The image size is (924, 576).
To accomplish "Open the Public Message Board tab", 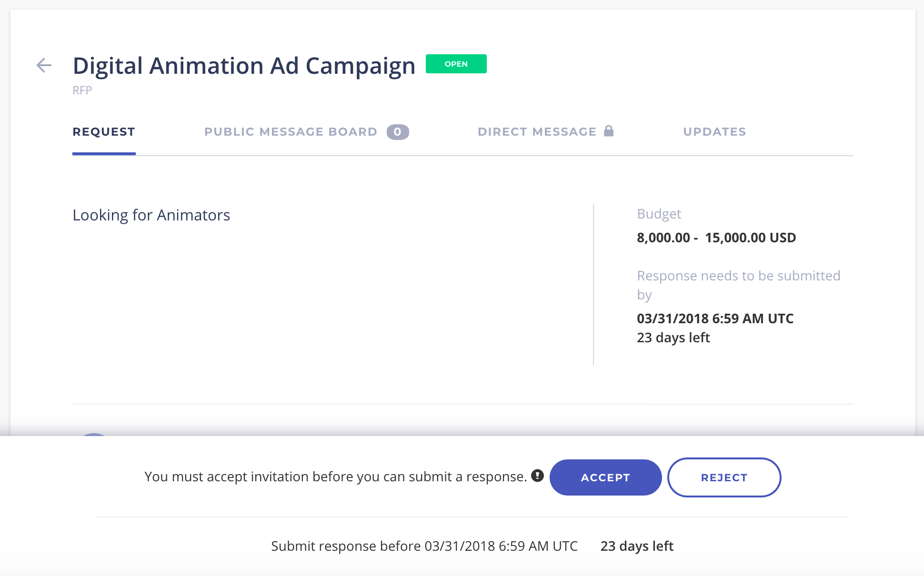I will (x=291, y=132).
